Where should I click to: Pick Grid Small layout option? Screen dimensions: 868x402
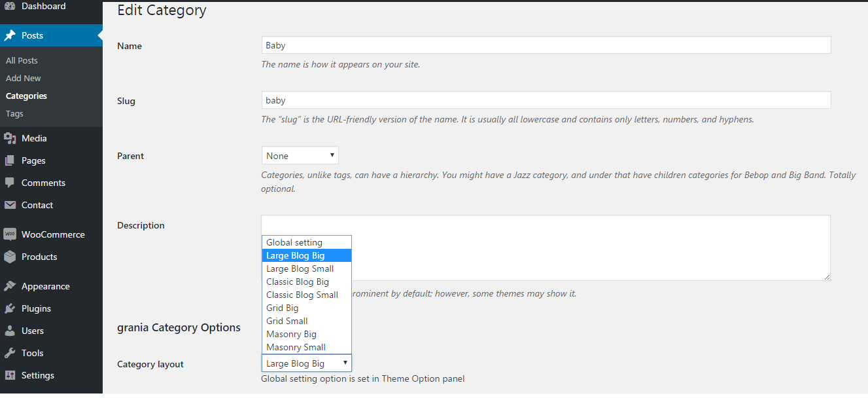286,321
